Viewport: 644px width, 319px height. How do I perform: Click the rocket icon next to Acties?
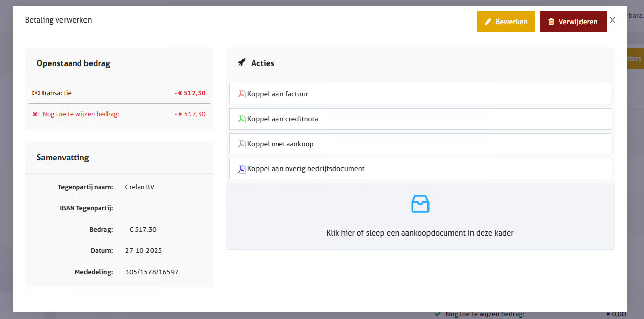coord(242,63)
